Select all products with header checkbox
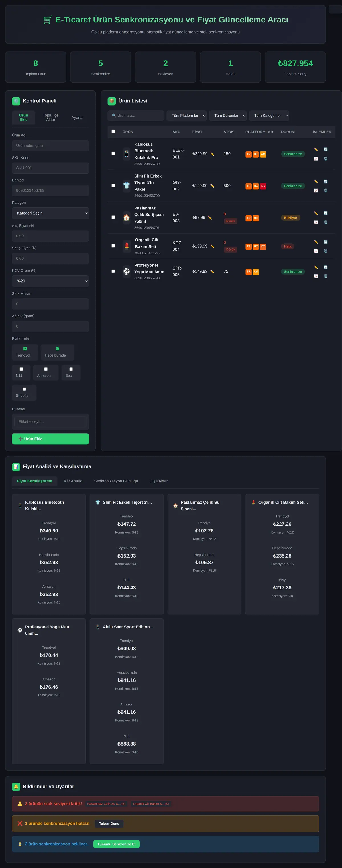Image resolution: width=342 pixels, height=868 pixels. pos(113,131)
